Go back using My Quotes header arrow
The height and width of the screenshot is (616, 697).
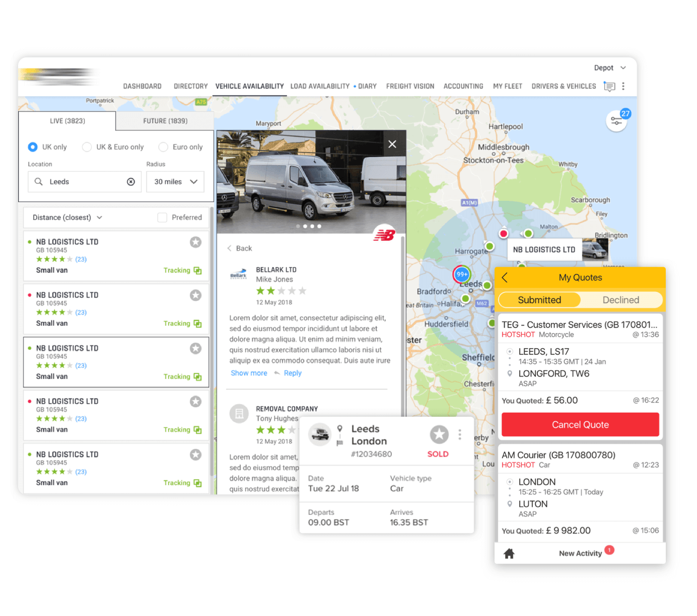(x=505, y=277)
